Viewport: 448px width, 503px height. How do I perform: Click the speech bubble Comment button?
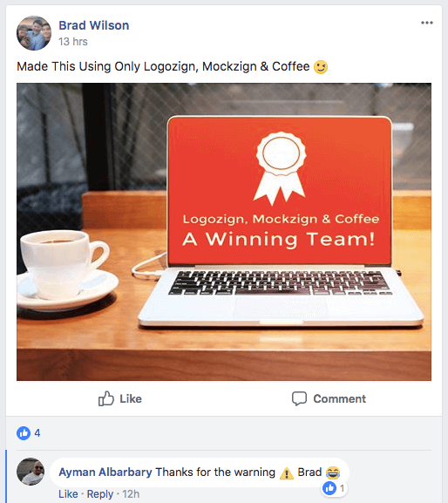(329, 398)
